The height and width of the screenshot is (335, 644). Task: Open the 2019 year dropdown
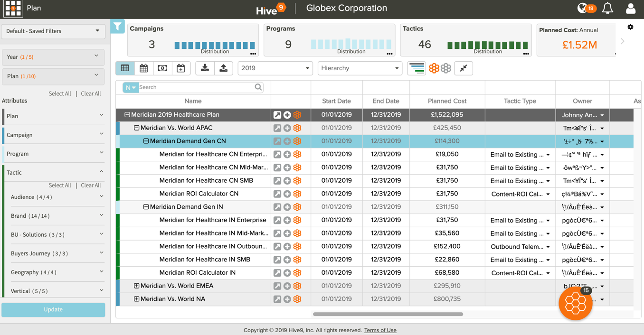pos(275,68)
